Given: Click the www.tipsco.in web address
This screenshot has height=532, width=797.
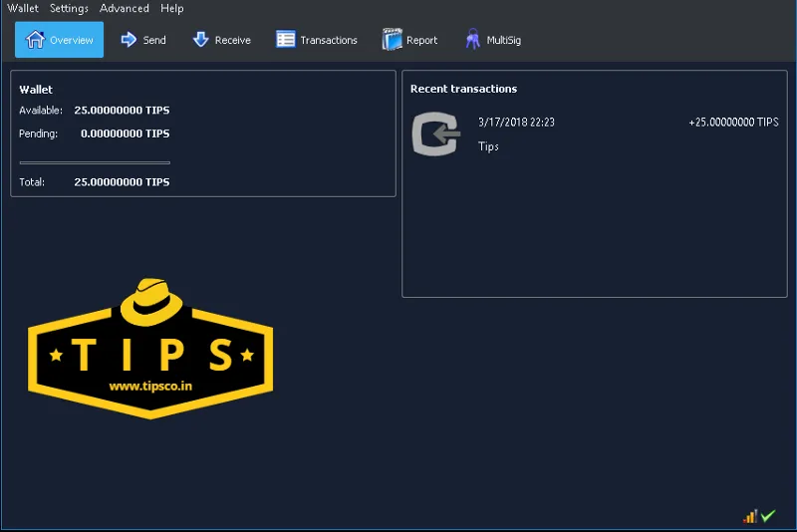Looking at the screenshot, I should [150, 387].
